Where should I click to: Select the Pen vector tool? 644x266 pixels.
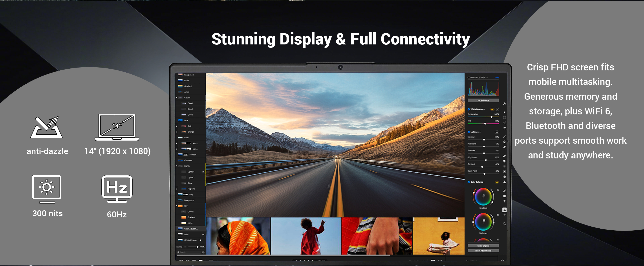tap(505, 191)
